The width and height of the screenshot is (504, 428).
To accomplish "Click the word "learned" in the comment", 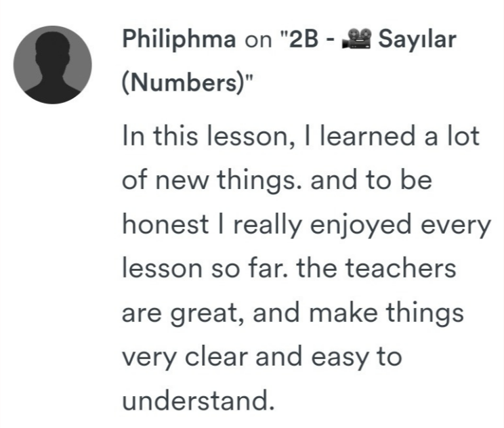I will [367, 135].
